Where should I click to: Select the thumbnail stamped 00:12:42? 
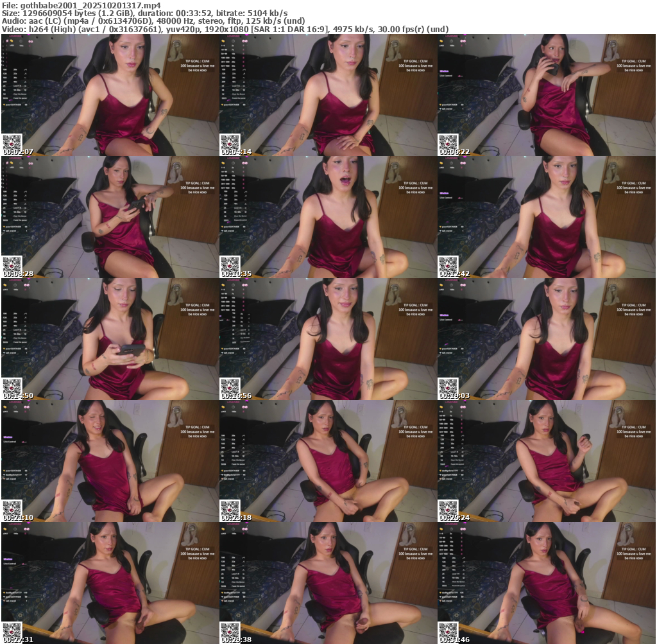pyautogui.click(x=547, y=217)
